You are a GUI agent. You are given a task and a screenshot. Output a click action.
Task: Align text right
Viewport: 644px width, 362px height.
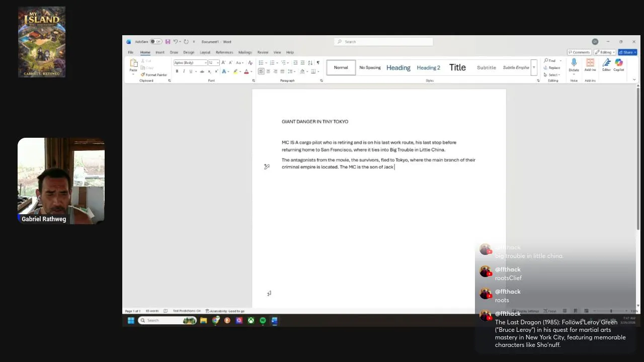click(x=275, y=71)
